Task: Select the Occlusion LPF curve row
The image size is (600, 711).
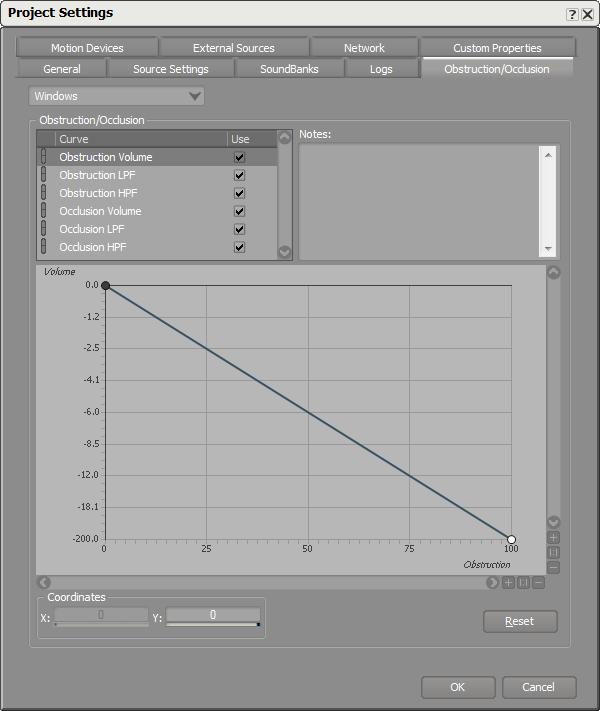Action: click(x=157, y=229)
